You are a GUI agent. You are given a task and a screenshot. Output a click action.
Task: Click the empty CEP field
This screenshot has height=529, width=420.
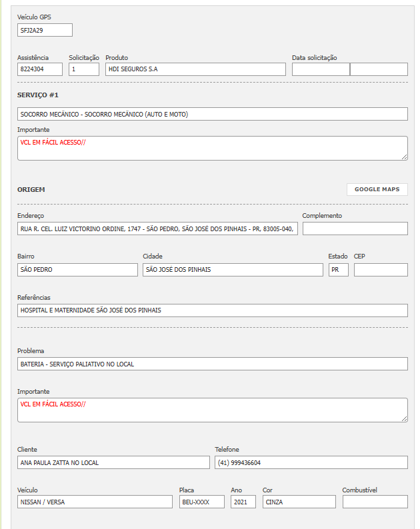pyautogui.click(x=381, y=270)
